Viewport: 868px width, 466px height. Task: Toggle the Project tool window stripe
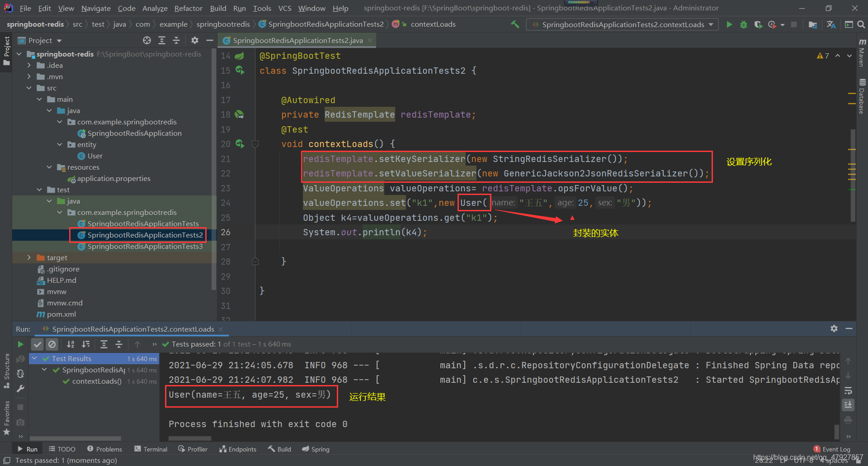click(6, 50)
